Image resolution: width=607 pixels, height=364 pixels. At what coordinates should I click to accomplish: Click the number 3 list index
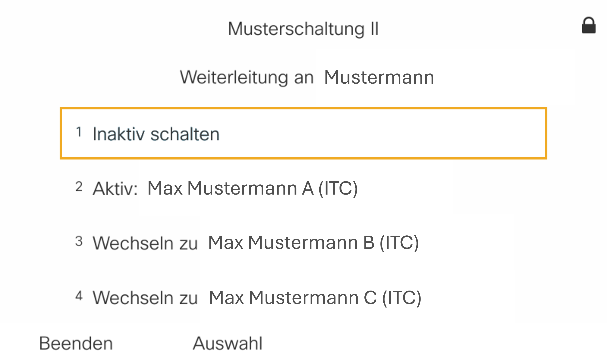point(79,241)
